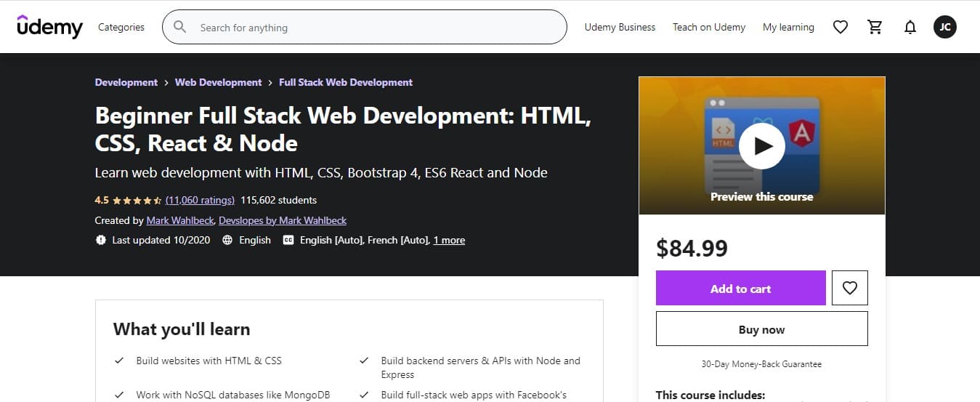980x402 pixels.
Task: Click the 4.5 rating number
Action: coord(102,200)
